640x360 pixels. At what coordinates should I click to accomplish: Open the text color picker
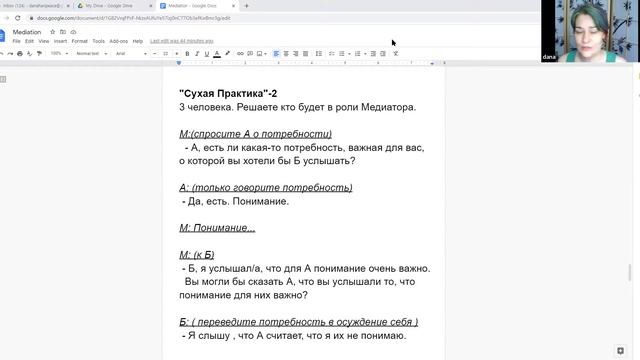coord(217,53)
